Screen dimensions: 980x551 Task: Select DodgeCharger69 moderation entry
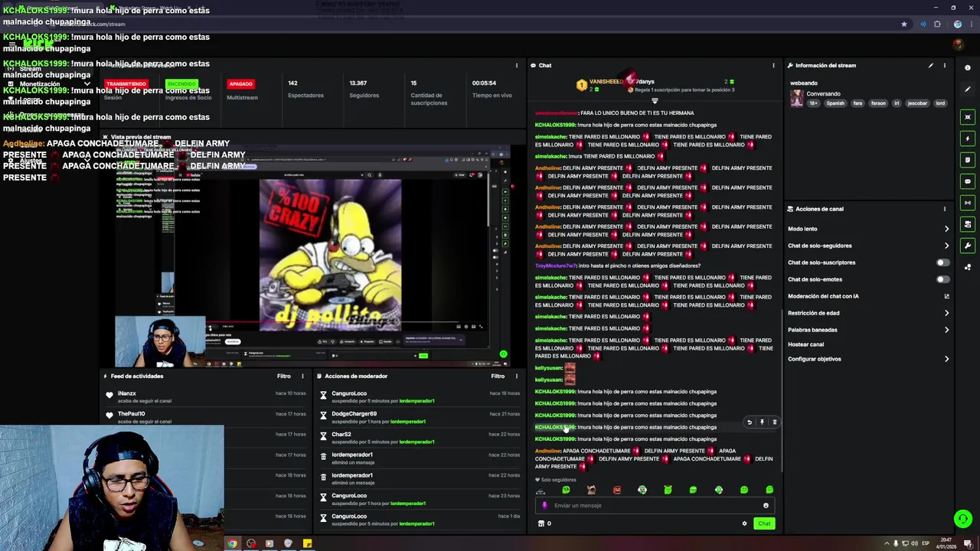tap(420, 417)
